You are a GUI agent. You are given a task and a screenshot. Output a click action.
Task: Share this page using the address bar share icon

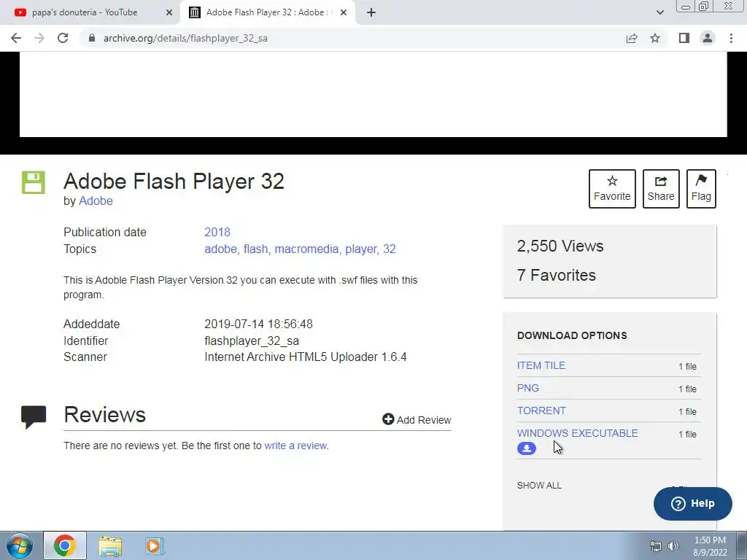pyautogui.click(x=632, y=38)
